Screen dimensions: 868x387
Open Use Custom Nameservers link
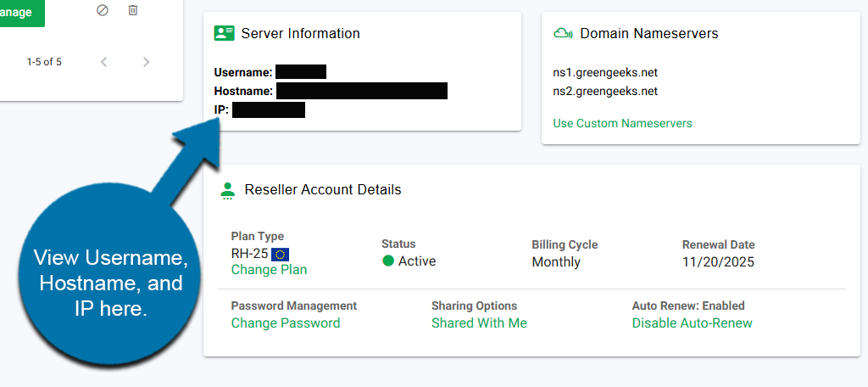click(622, 123)
